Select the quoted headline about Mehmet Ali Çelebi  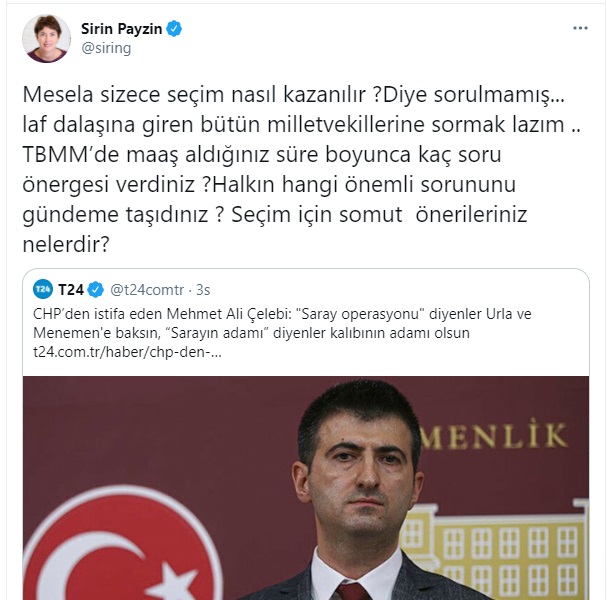click(282, 323)
